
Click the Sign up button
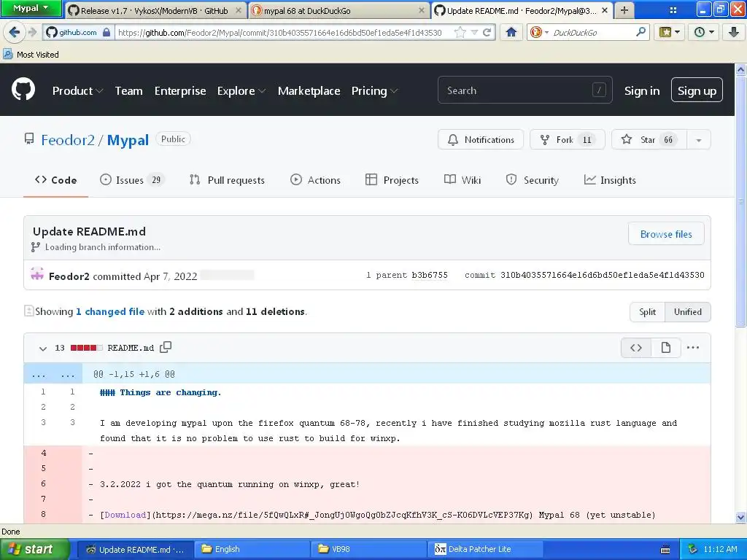pyautogui.click(x=697, y=90)
